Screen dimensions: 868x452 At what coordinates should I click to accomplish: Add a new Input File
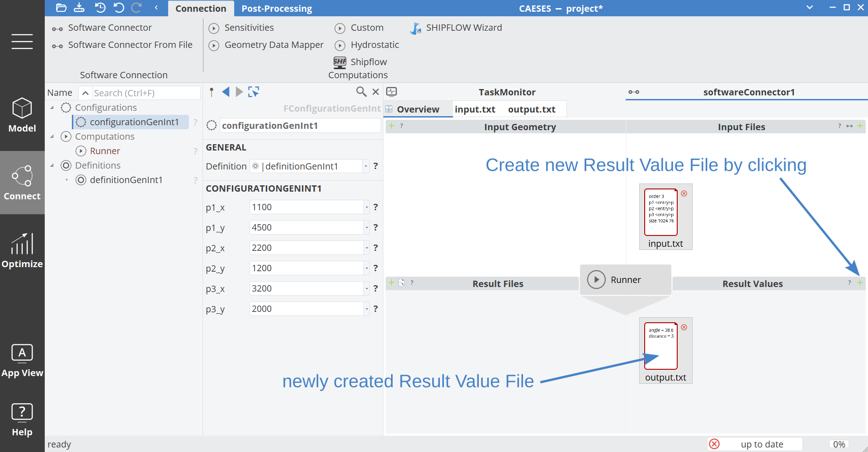[x=860, y=126]
